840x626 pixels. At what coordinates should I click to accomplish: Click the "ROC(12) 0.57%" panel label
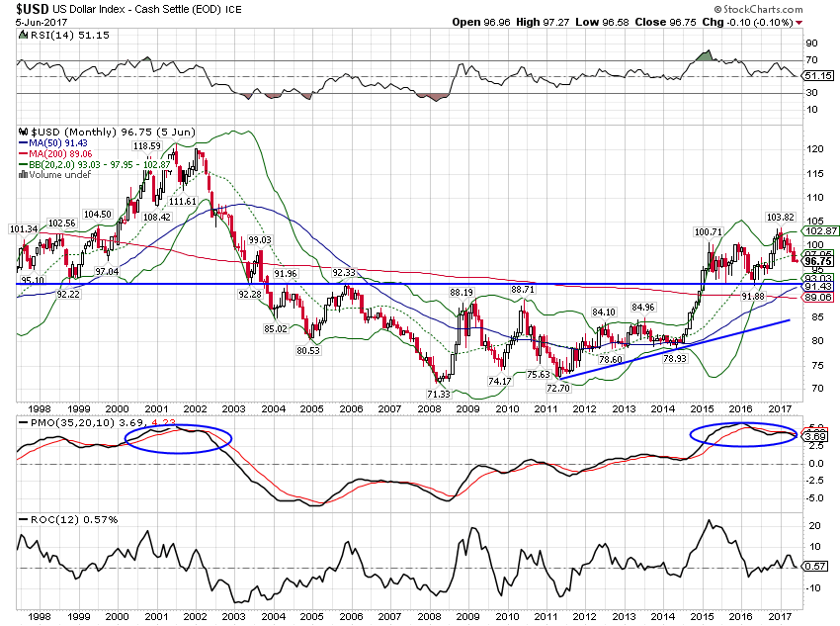point(74,519)
